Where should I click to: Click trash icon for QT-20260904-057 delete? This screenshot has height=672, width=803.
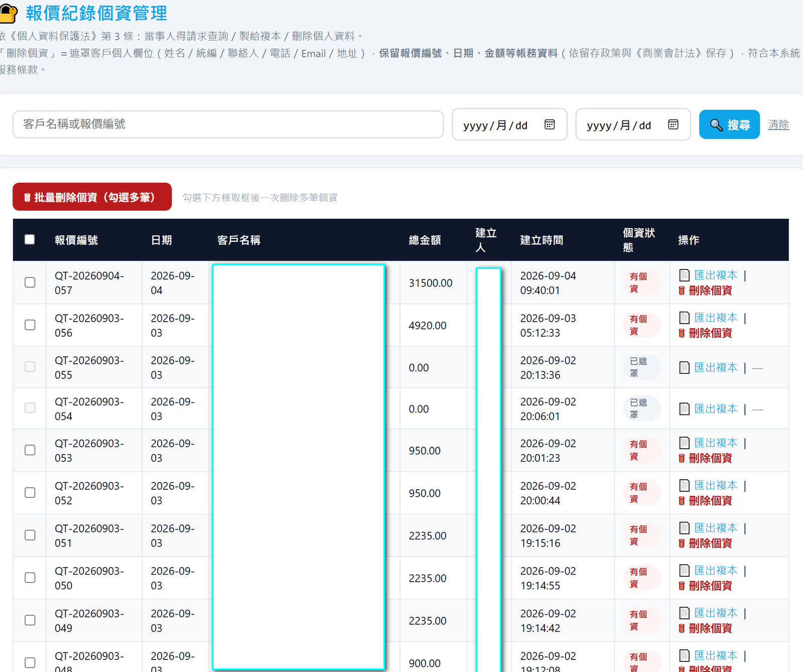point(682,291)
